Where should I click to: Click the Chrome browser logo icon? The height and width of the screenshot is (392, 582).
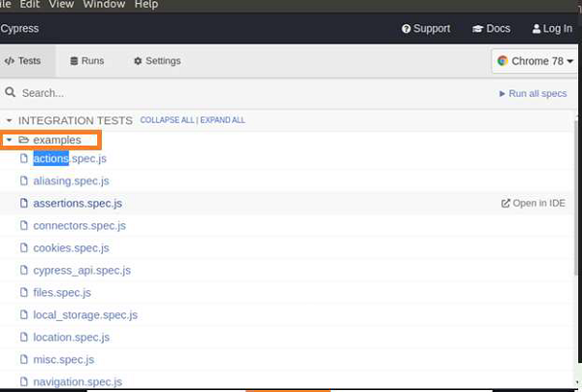click(x=502, y=60)
